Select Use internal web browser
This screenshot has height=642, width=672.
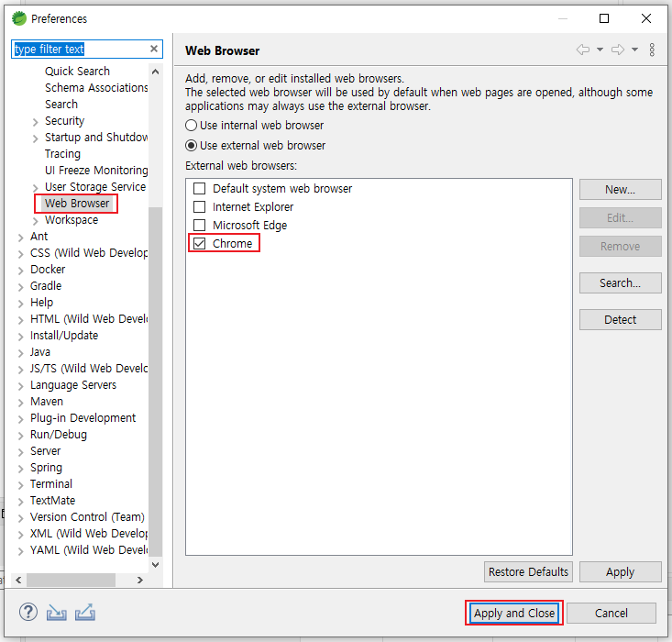point(255,126)
